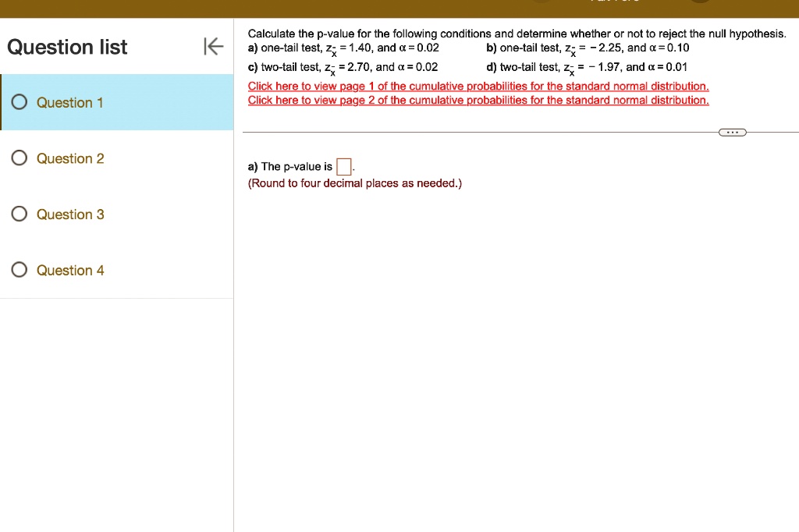Click the p-value answer input box
This screenshot has height=532, width=799.
[343, 165]
